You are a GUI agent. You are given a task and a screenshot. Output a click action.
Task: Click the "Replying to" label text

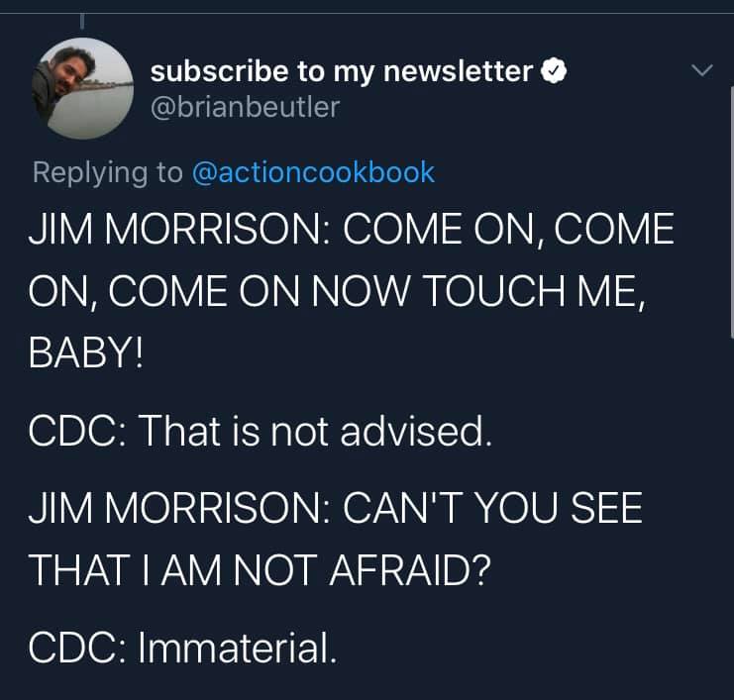pyautogui.click(x=108, y=172)
